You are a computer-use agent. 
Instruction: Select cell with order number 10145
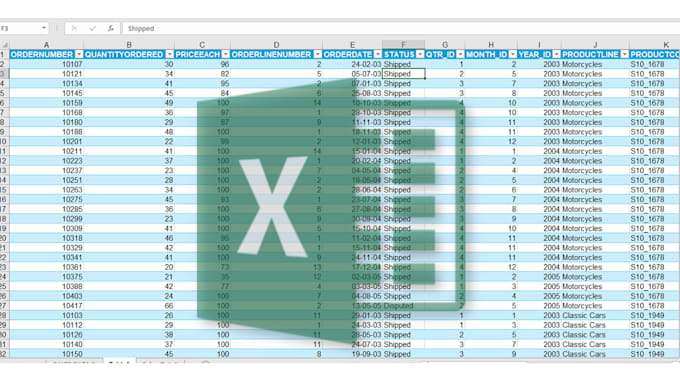pos(46,93)
